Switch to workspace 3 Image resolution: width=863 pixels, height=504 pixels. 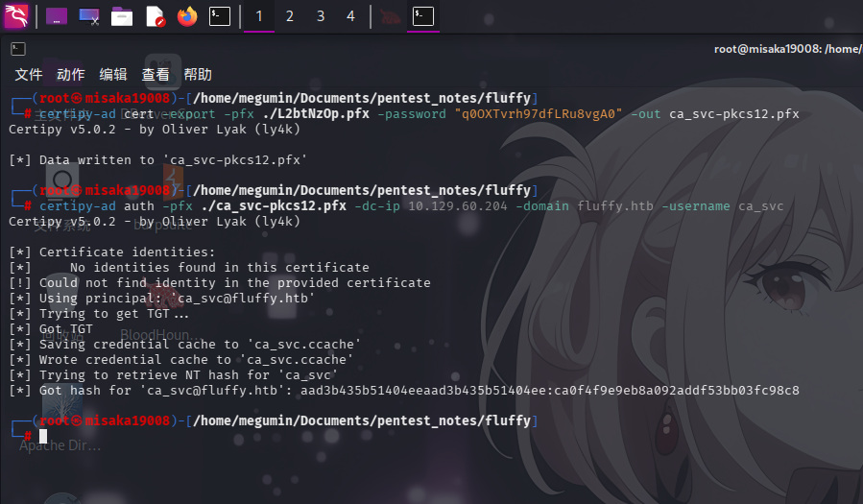321,16
